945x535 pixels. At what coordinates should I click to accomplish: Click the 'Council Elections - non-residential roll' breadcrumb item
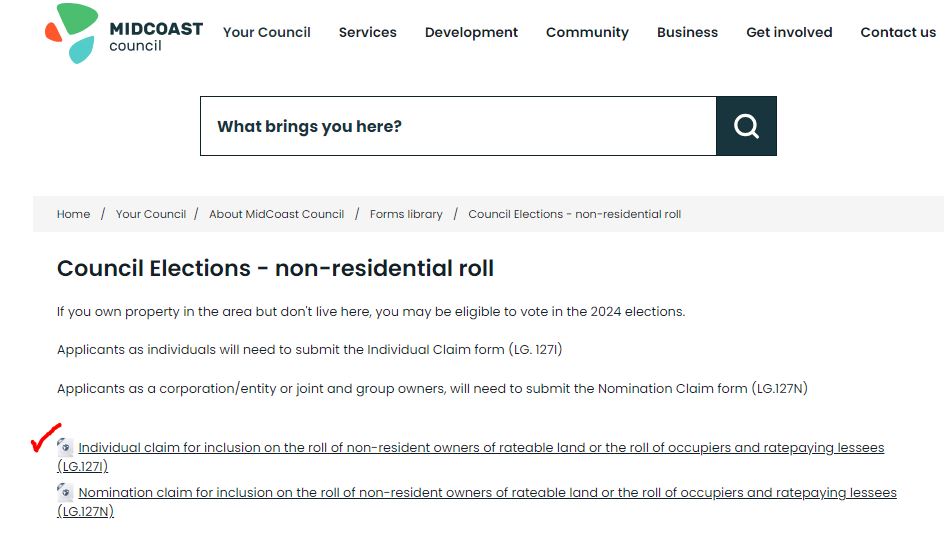574,214
